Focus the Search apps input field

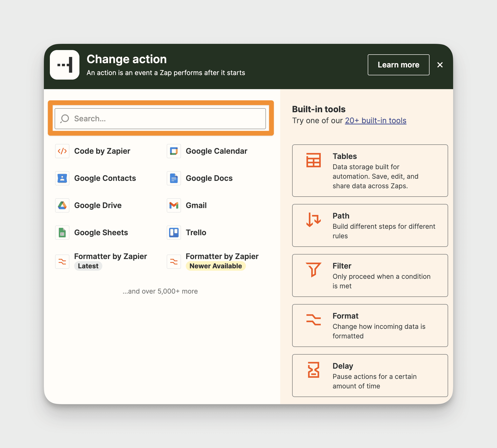tap(160, 119)
